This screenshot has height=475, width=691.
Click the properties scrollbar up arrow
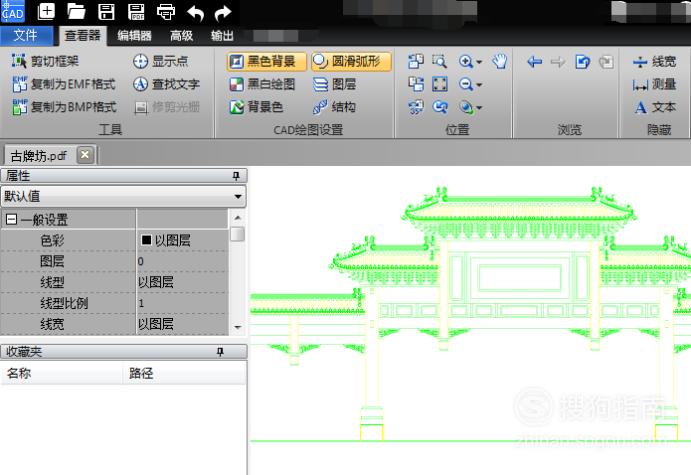point(238,218)
